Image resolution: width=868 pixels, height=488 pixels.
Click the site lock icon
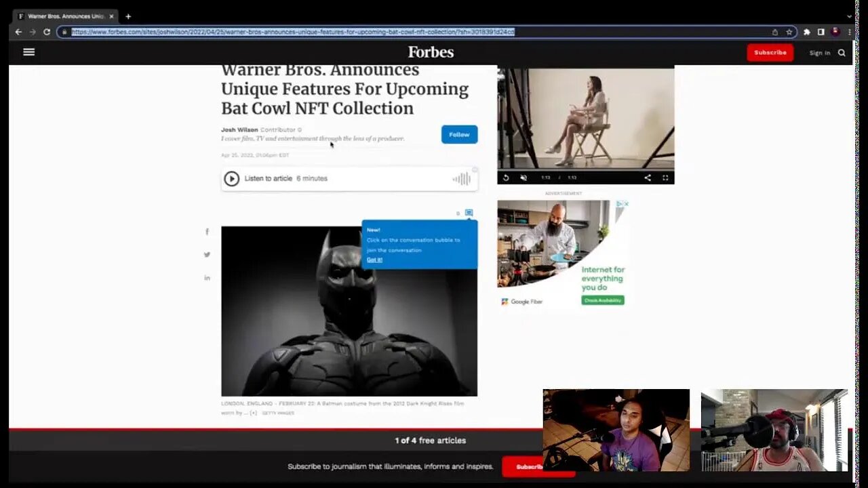[64, 32]
